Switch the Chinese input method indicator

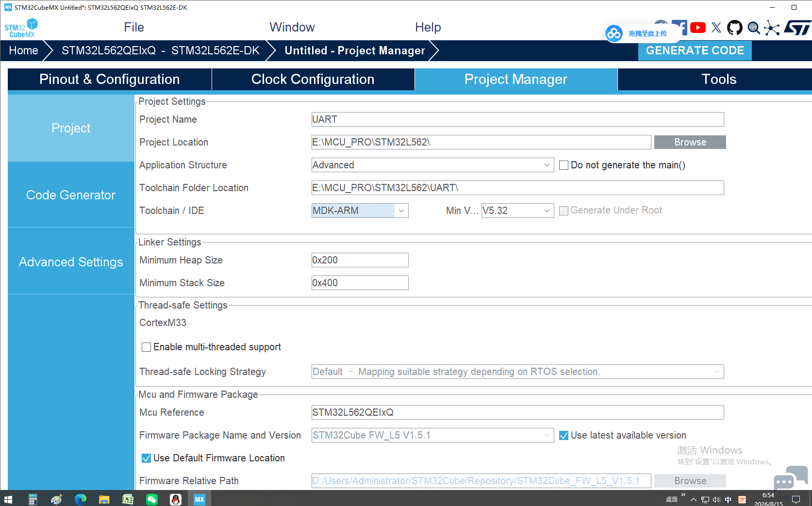[728, 500]
